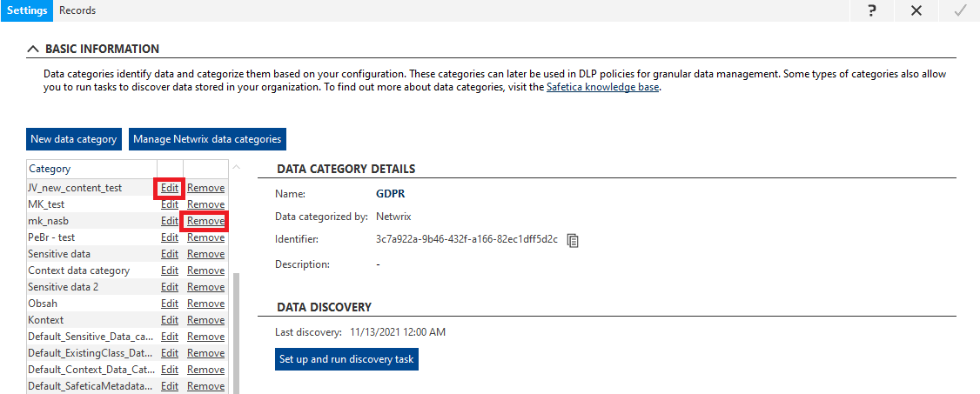Open help via the question mark icon

(x=872, y=10)
